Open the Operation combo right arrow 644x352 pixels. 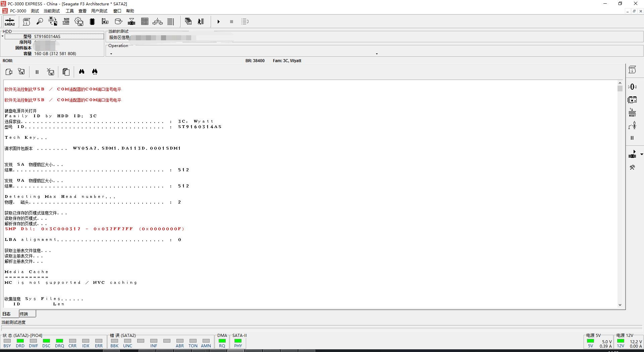click(x=377, y=54)
